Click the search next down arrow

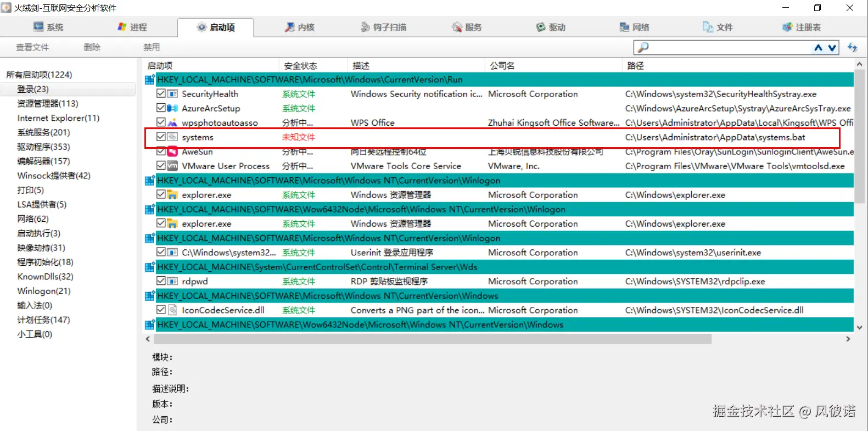click(x=832, y=48)
